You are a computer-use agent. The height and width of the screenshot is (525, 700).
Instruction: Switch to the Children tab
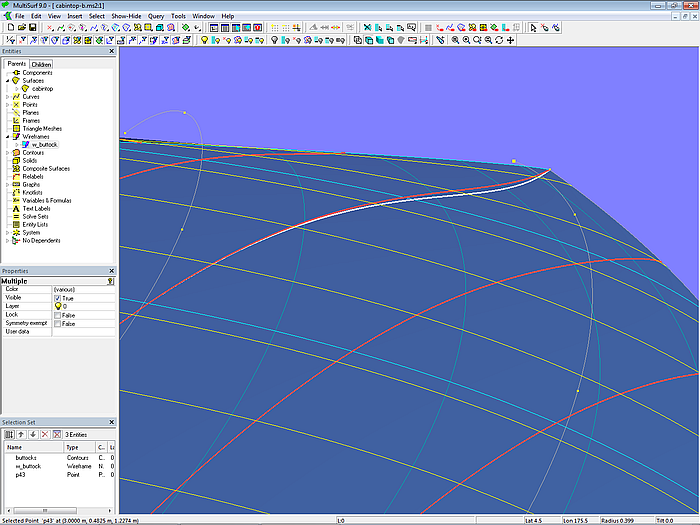[41, 64]
